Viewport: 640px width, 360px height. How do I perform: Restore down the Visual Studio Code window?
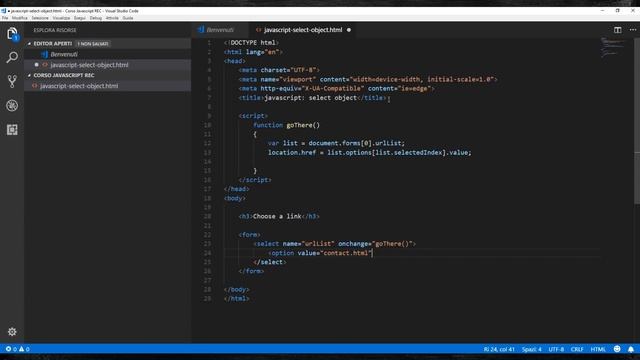click(618, 11)
